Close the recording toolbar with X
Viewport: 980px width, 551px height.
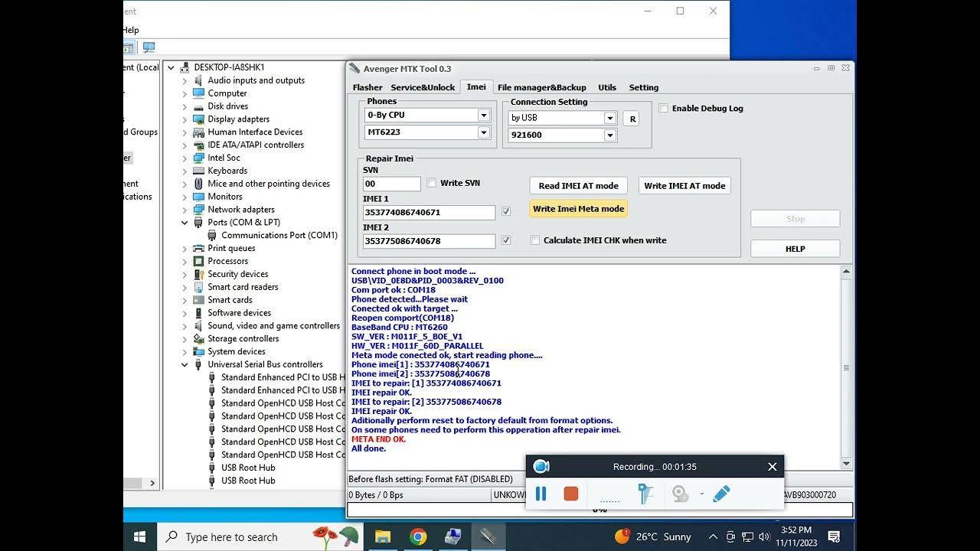click(772, 467)
